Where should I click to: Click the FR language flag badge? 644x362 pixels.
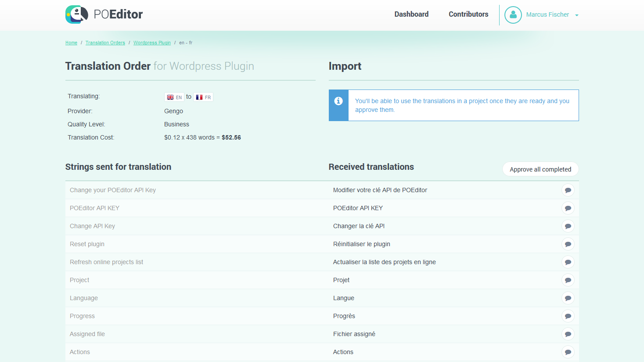[203, 97]
